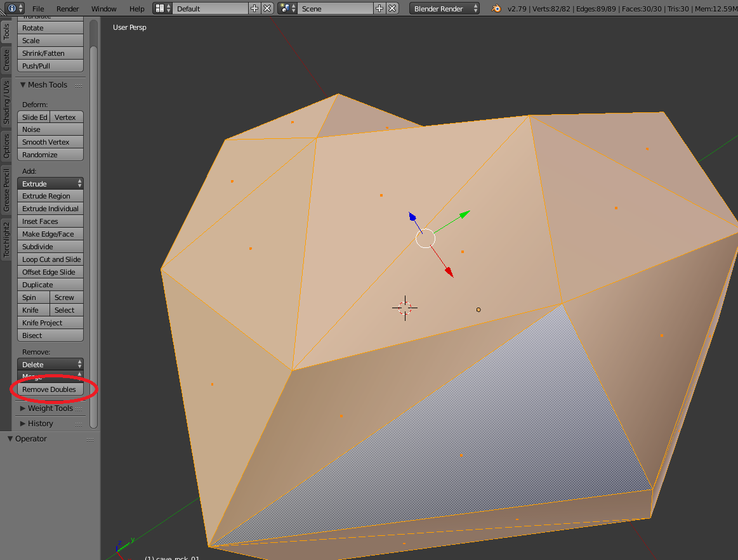738x560 pixels.
Task: Click the Remove Doubles button
Action: click(x=49, y=389)
